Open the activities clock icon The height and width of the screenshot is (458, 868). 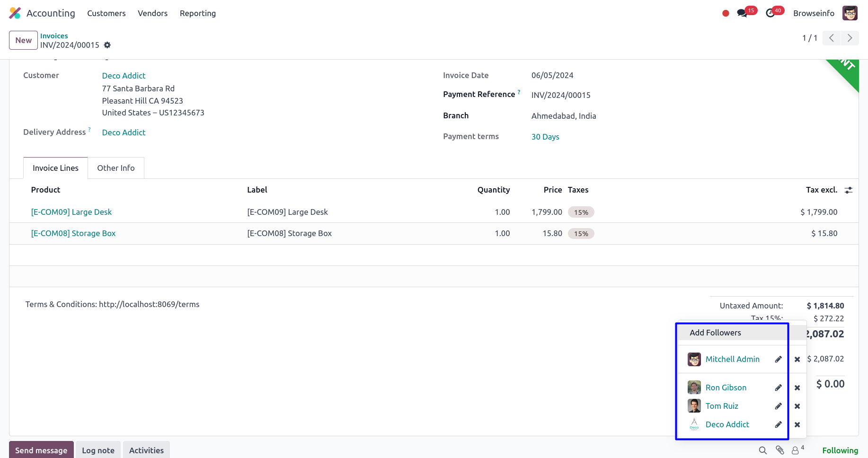(x=771, y=13)
